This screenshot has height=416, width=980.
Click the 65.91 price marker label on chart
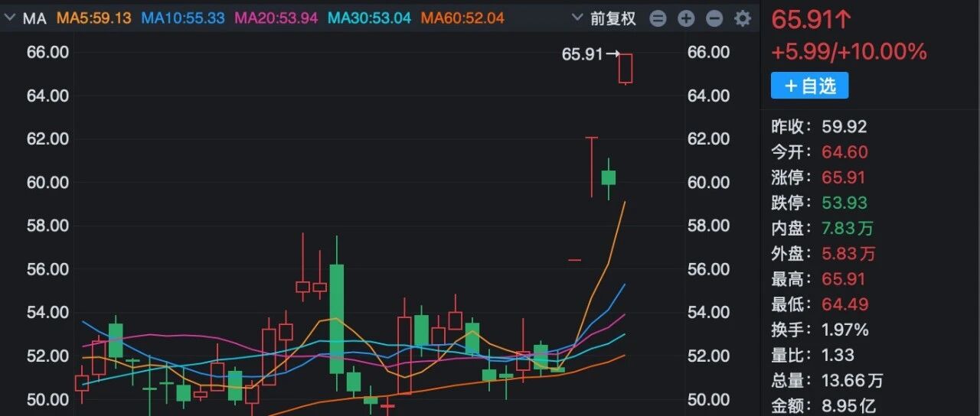pyautogui.click(x=583, y=54)
